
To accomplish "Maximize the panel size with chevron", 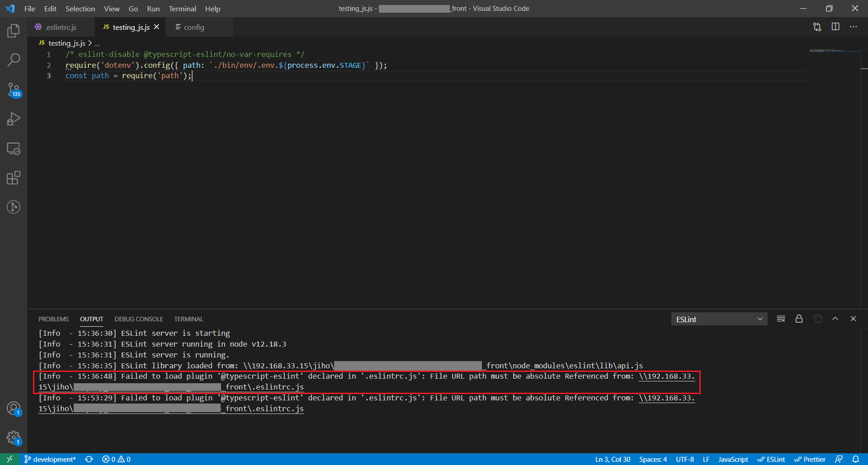I will 835,319.
